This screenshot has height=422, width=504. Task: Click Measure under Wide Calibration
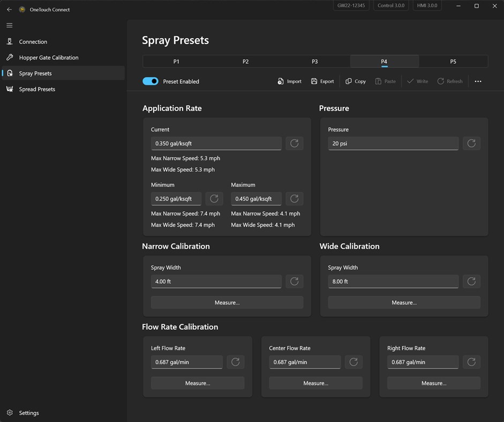404,302
